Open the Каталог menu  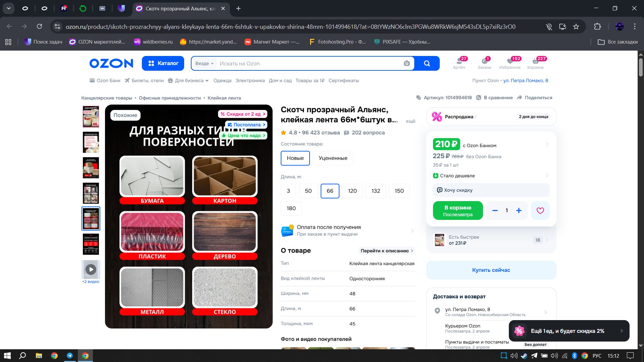163,63
